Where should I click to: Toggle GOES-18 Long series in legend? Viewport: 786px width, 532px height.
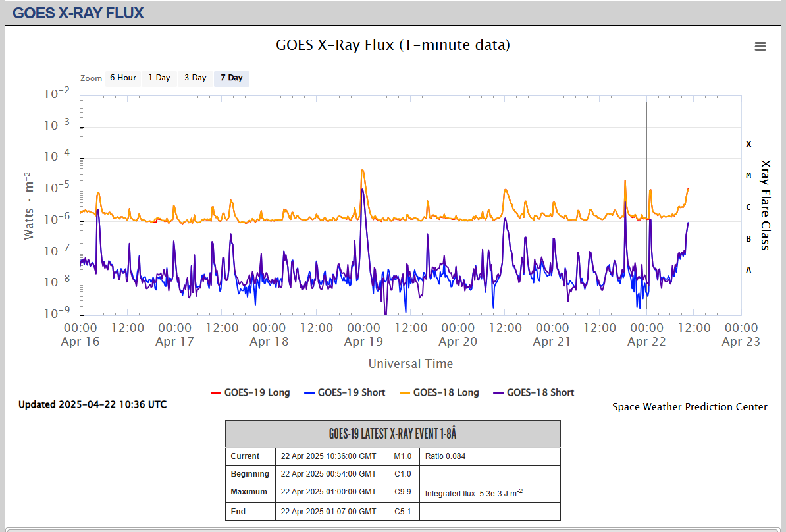tap(439, 392)
